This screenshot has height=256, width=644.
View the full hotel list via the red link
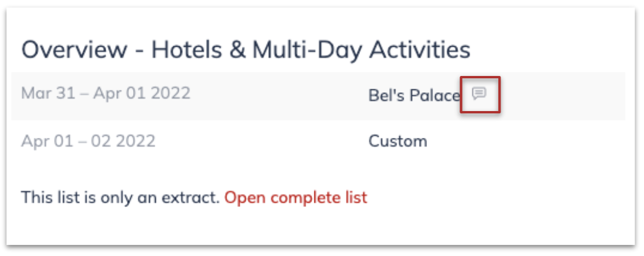(296, 198)
